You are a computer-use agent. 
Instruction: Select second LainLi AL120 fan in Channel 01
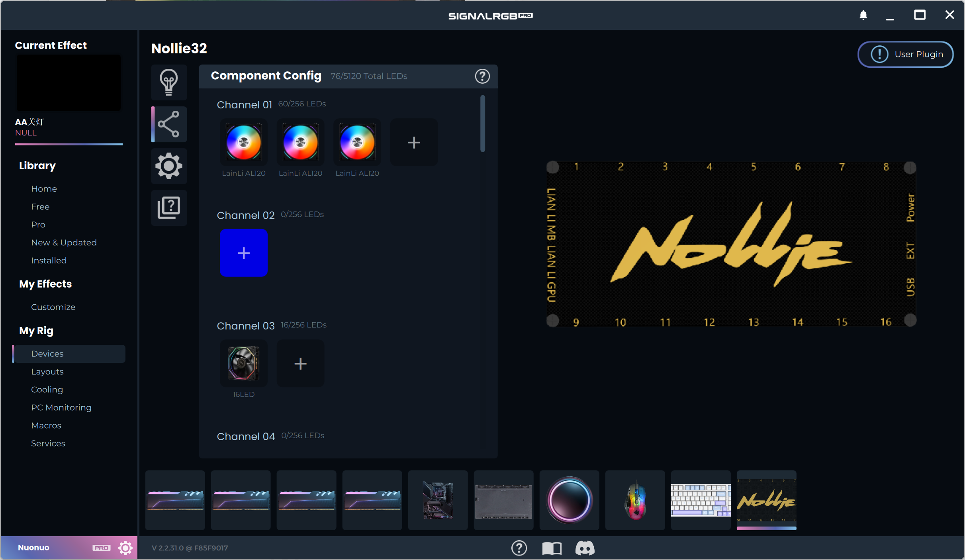click(300, 142)
